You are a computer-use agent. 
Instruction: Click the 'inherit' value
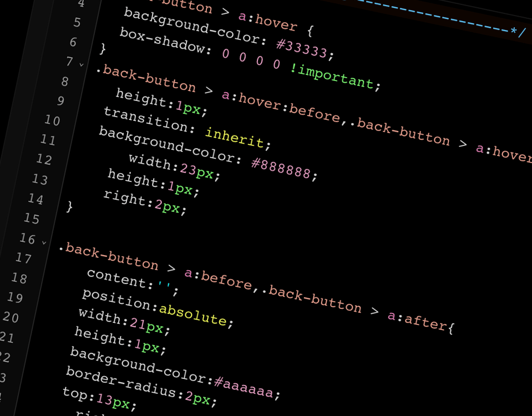[235, 137]
